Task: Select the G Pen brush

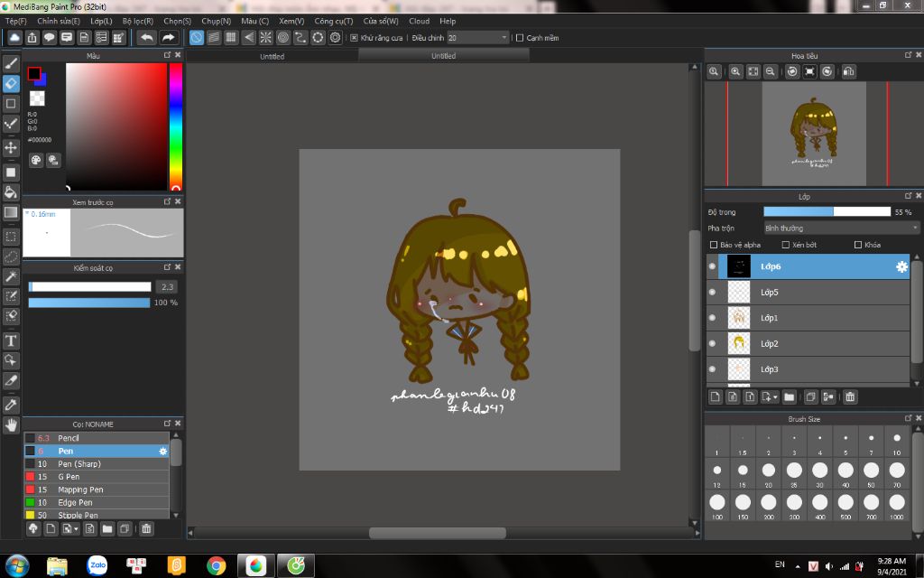Action: 97,477
